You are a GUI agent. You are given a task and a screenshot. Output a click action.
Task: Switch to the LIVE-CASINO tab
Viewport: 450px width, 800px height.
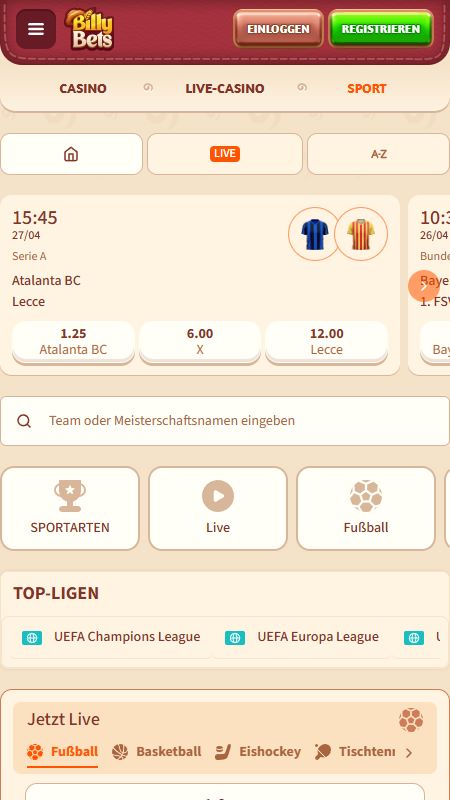(x=224, y=89)
